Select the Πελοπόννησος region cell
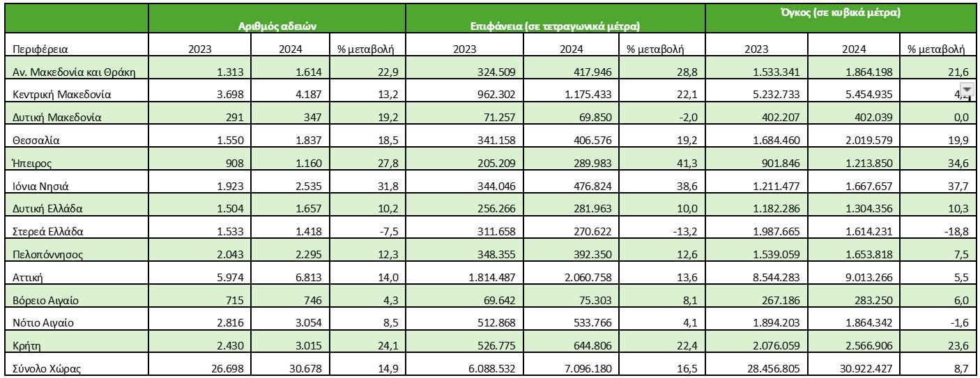The image size is (980, 378). click(x=75, y=255)
